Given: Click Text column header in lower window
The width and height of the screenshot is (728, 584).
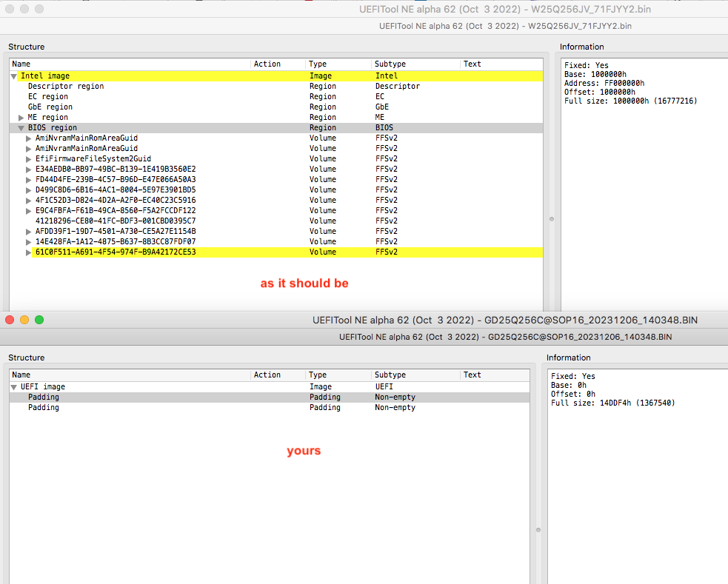Looking at the screenshot, I should click(x=495, y=375).
